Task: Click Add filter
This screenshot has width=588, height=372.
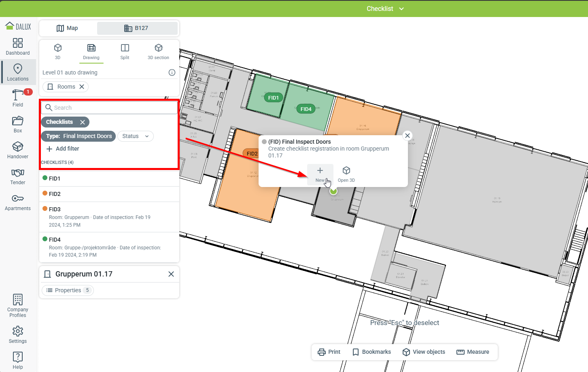Action: 63,149
